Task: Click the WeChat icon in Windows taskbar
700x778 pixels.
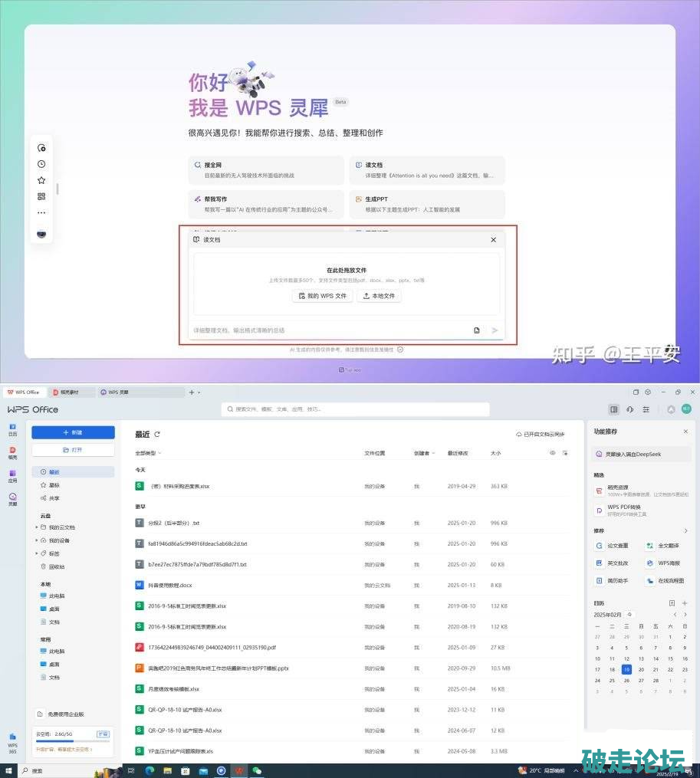Action: (x=258, y=770)
